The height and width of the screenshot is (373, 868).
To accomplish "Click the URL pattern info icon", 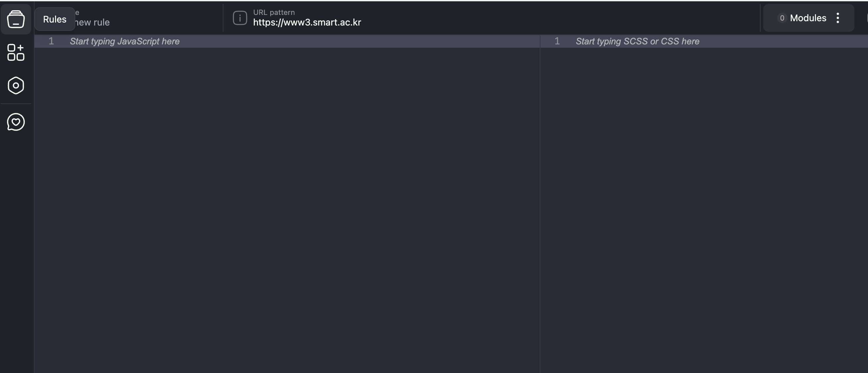I will (240, 18).
